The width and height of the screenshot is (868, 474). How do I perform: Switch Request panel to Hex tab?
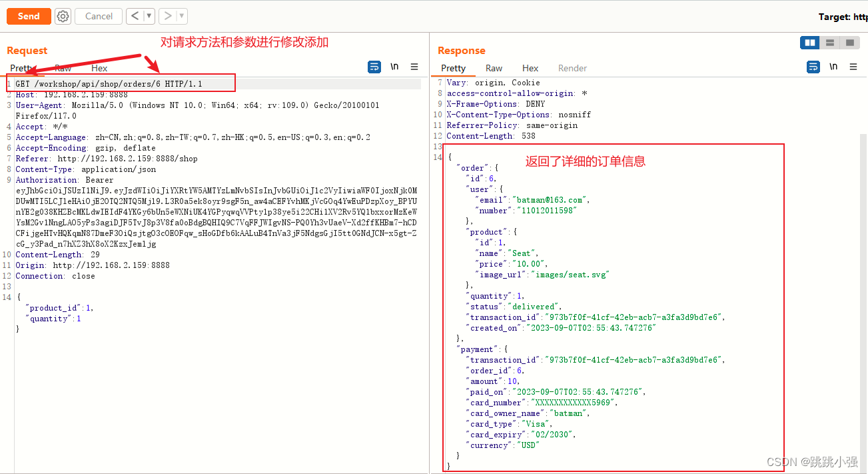point(99,68)
